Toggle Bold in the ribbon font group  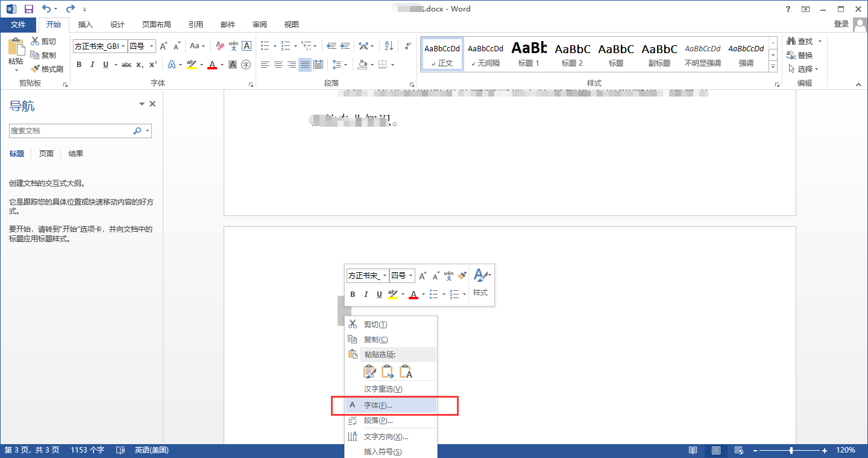point(79,65)
